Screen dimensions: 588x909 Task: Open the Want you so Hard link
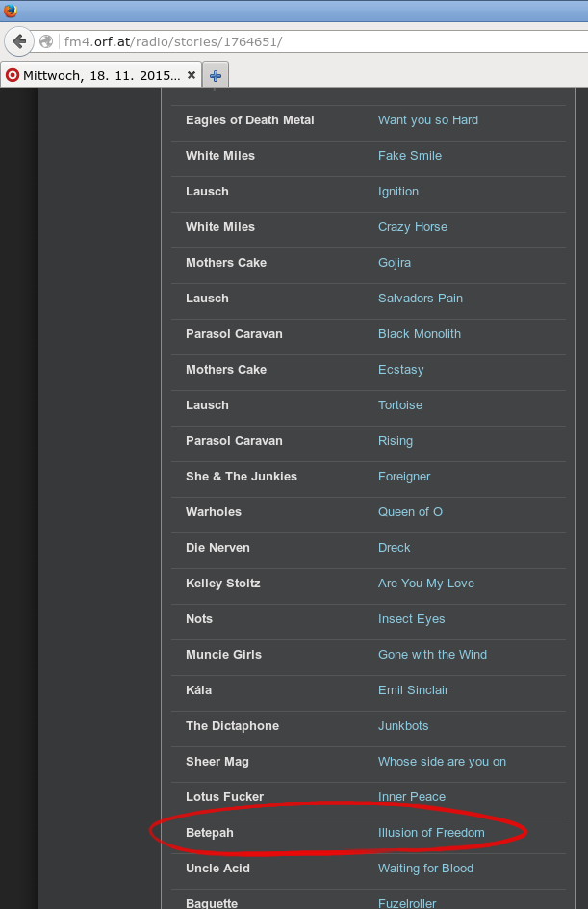coord(428,120)
